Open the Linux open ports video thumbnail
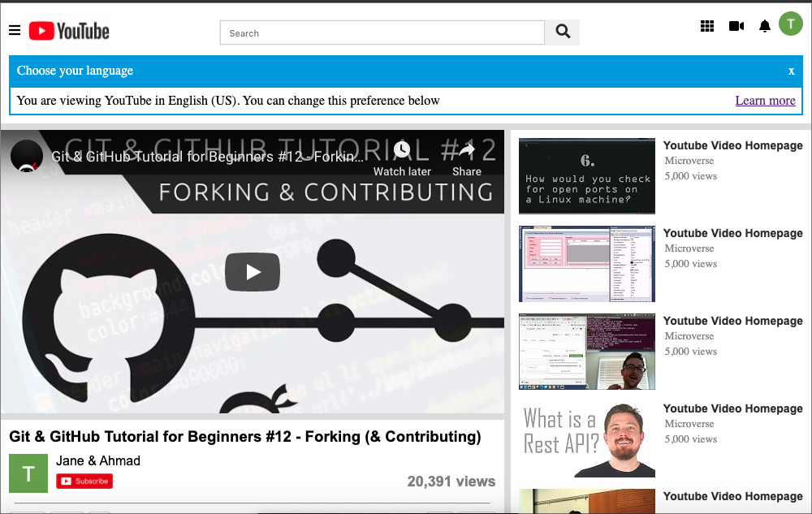The height and width of the screenshot is (514, 812). pos(587,176)
